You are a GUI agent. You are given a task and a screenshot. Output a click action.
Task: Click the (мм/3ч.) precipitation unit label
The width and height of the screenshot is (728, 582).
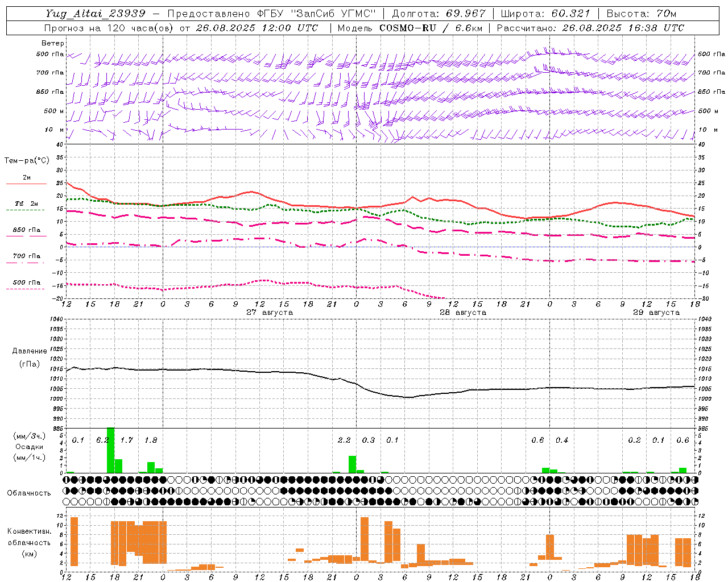coord(30,436)
